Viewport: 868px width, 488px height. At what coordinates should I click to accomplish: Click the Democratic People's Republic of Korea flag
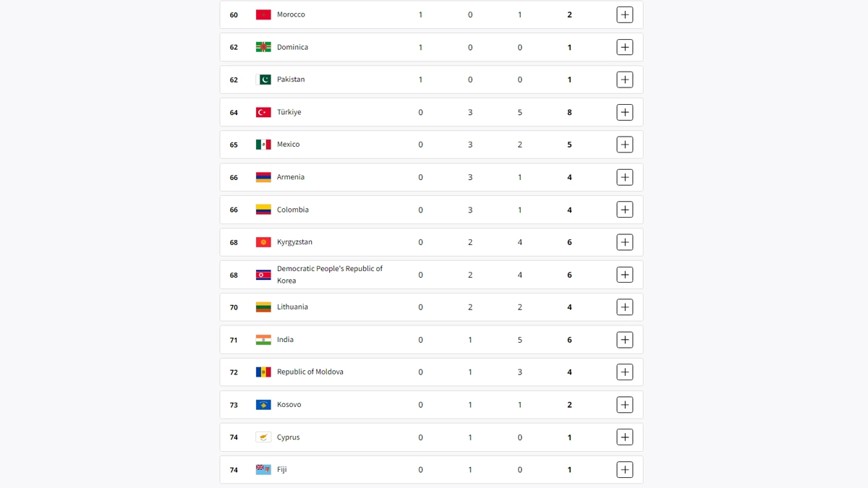pos(263,275)
